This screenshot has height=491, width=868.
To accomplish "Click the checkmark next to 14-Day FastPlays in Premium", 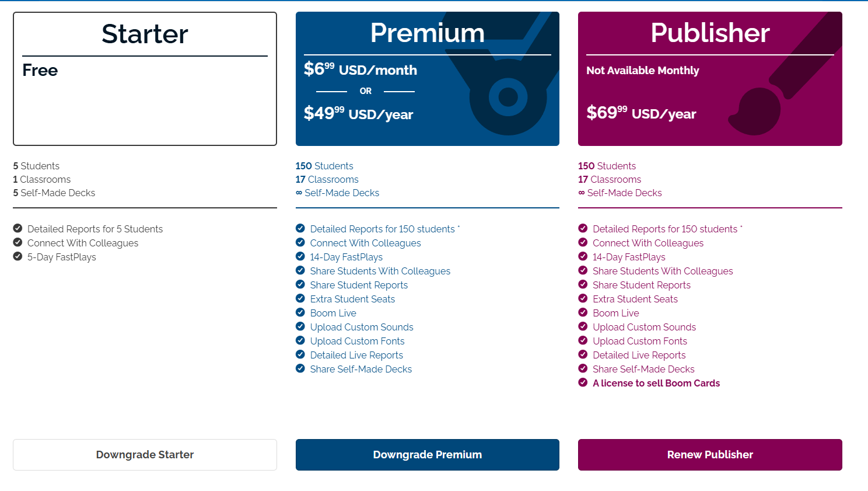I will pyautogui.click(x=300, y=256).
